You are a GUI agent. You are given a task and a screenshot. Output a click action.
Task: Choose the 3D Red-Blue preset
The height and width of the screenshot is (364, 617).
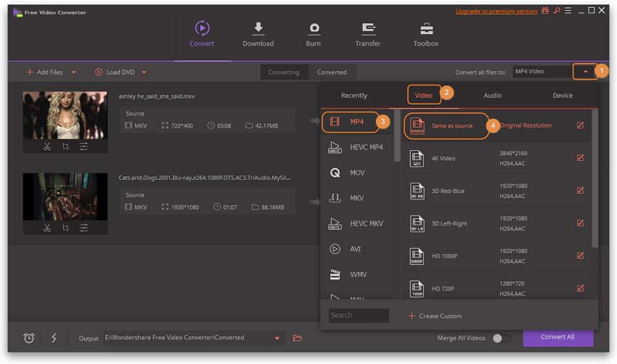click(497, 191)
